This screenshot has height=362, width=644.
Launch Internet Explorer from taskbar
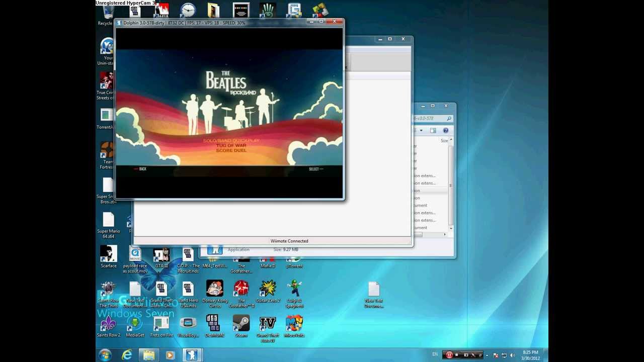tap(127, 355)
